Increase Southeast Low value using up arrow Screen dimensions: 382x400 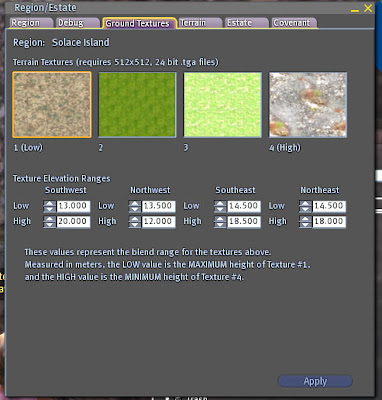[x=220, y=203]
